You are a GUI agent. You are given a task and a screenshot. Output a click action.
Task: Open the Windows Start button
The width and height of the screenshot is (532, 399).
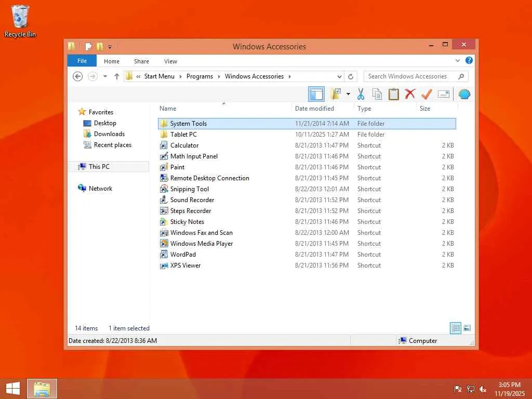coord(13,389)
